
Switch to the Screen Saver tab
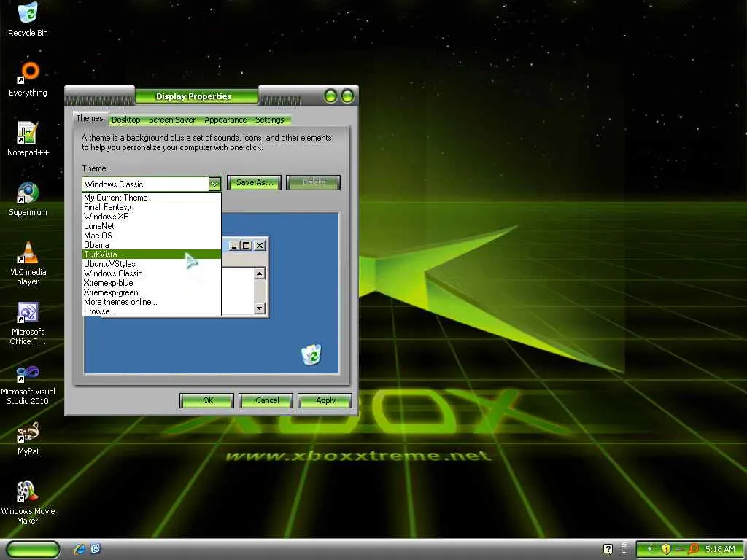[x=172, y=120]
